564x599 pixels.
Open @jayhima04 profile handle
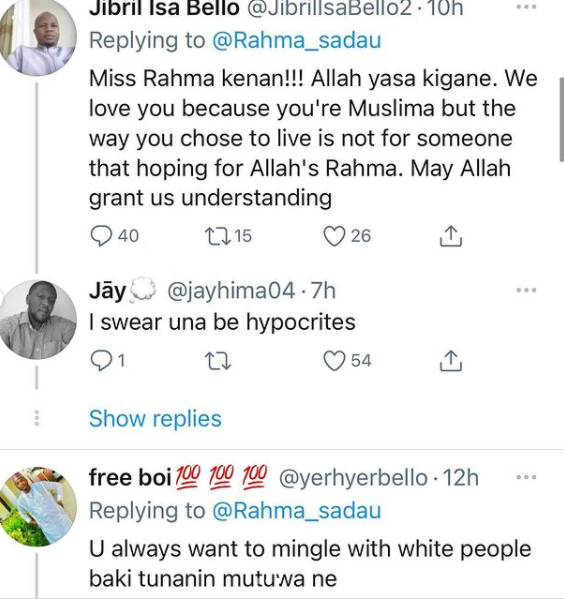tap(231, 291)
